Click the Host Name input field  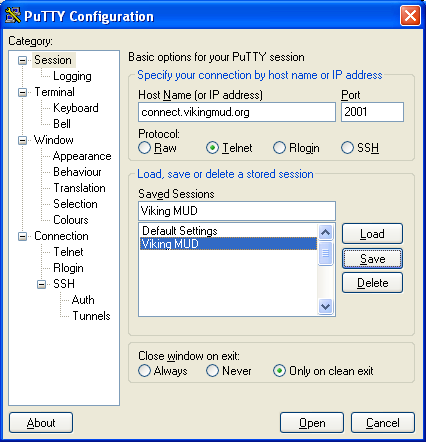[x=237, y=112]
